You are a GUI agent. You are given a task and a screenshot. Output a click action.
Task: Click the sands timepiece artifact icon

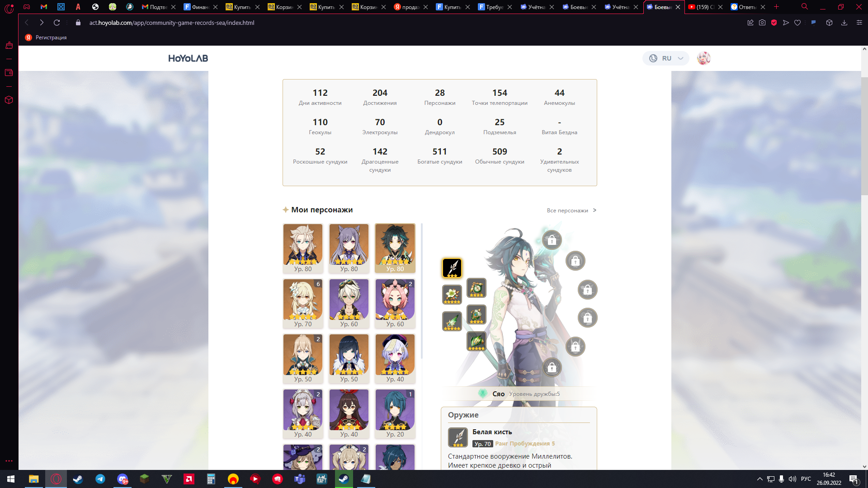point(476,288)
